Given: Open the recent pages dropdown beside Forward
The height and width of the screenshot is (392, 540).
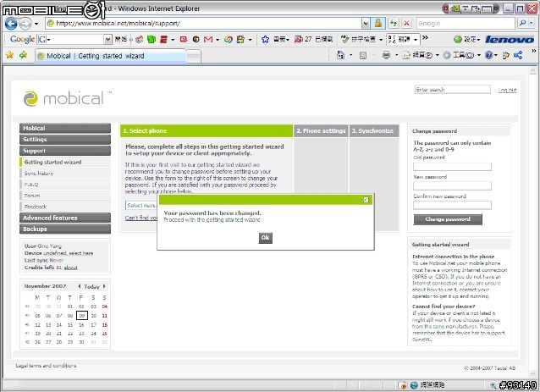Looking at the screenshot, I should coord(36,24).
